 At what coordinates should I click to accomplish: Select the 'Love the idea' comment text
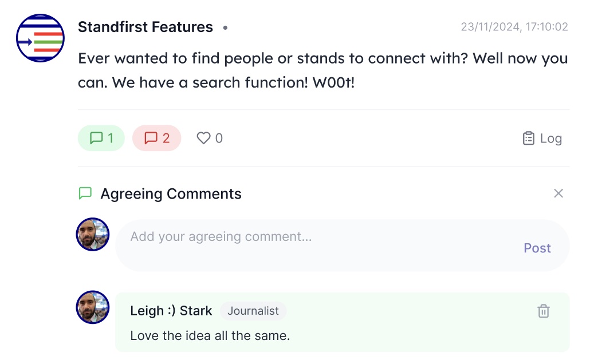coord(210,335)
